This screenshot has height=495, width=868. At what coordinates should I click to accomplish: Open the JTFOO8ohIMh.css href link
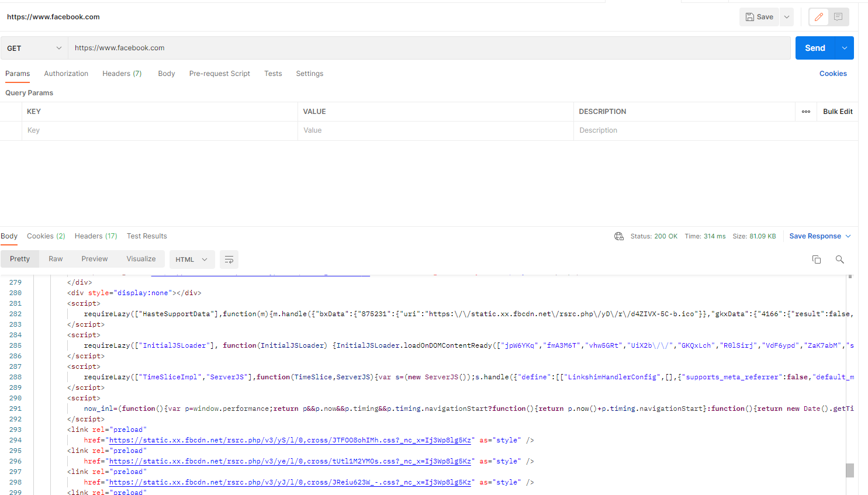[x=290, y=440]
